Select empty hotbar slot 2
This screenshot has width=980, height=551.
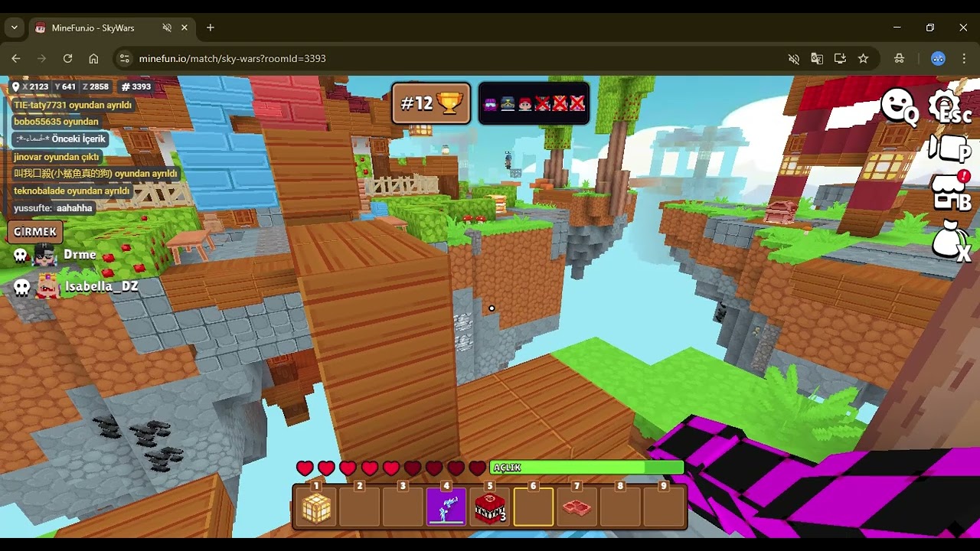[360, 507]
